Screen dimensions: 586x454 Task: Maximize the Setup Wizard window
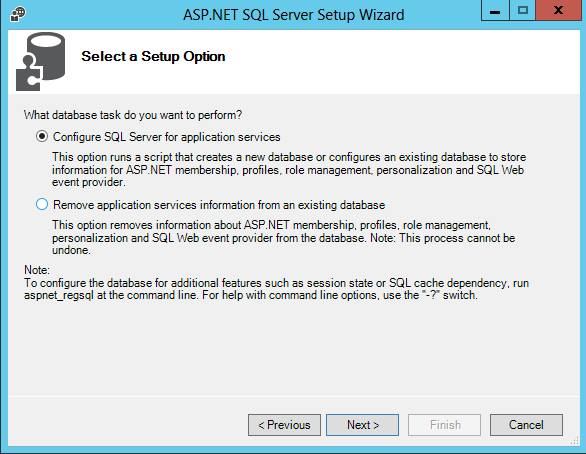[522, 10]
